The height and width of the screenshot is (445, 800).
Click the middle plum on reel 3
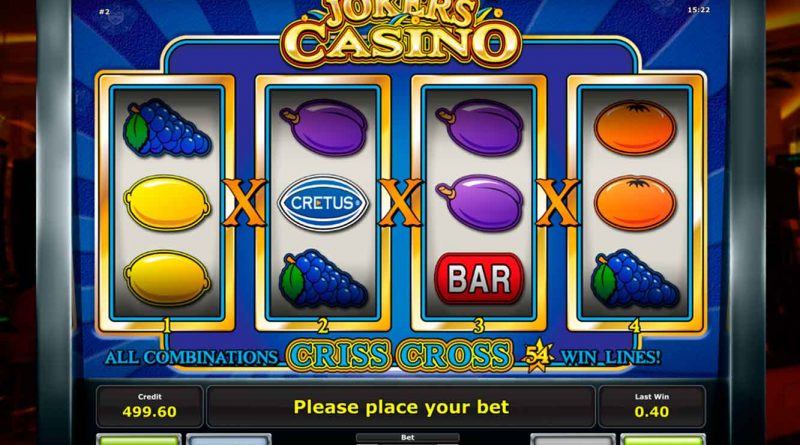480,203
